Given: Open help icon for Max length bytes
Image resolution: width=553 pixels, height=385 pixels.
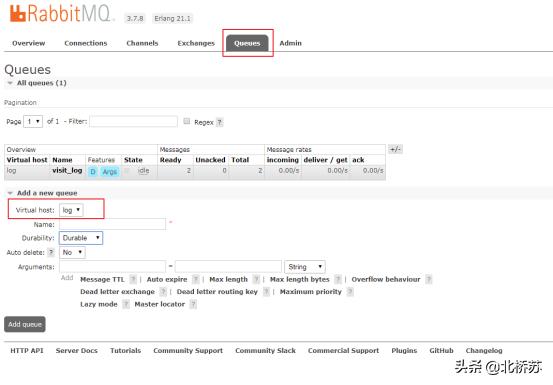Looking at the screenshot, I should click(338, 279).
